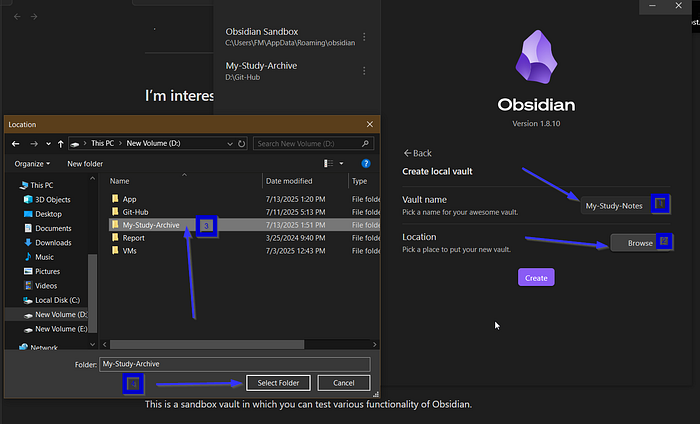700x424 pixels.
Task: Select New Volume (E:) in sidebar
Action: 55,329
